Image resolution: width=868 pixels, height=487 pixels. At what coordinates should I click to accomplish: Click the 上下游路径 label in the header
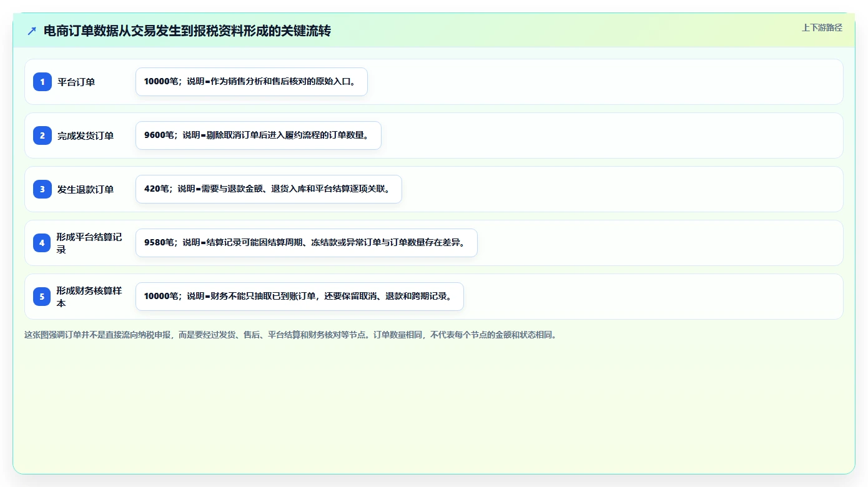pyautogui.click(x=822, y=27)
